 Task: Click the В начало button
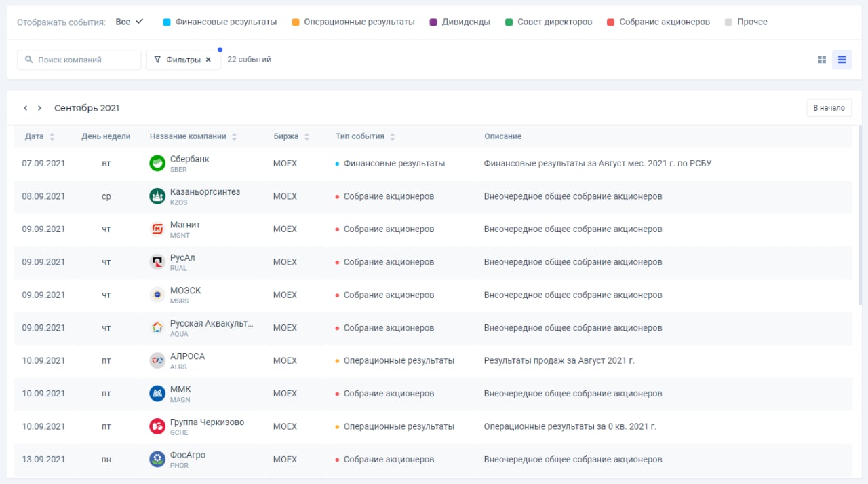829,108
